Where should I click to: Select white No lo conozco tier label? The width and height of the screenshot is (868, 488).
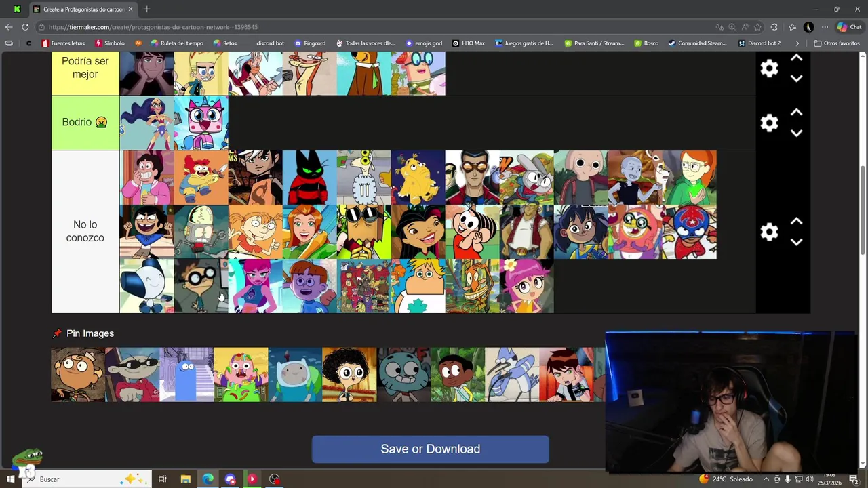click(x=85, y=232)
